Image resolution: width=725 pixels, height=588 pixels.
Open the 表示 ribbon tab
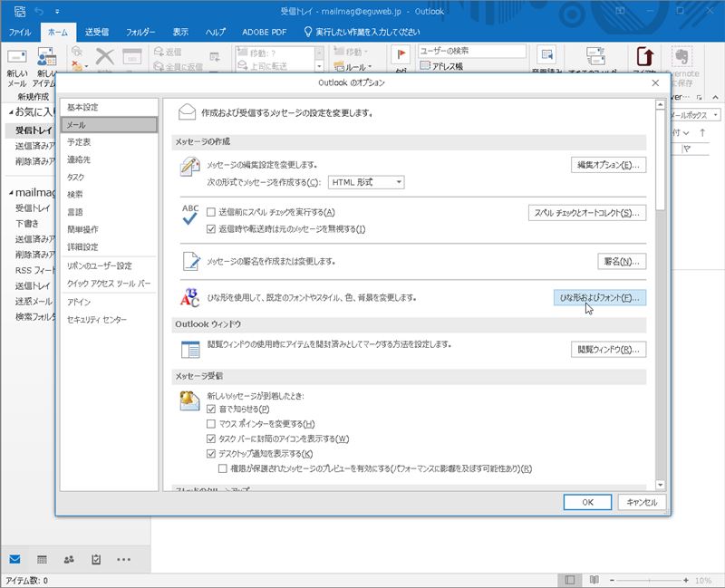point(181,32)
